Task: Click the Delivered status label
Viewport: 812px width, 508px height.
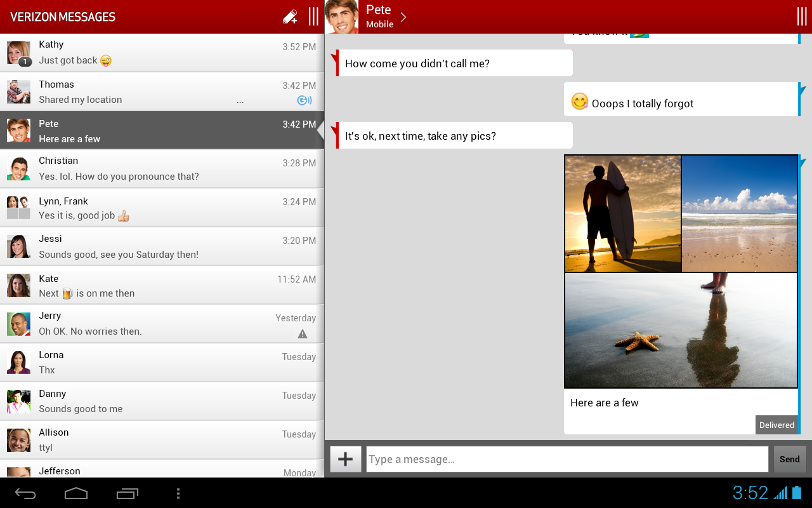Action: click(776, 425)
